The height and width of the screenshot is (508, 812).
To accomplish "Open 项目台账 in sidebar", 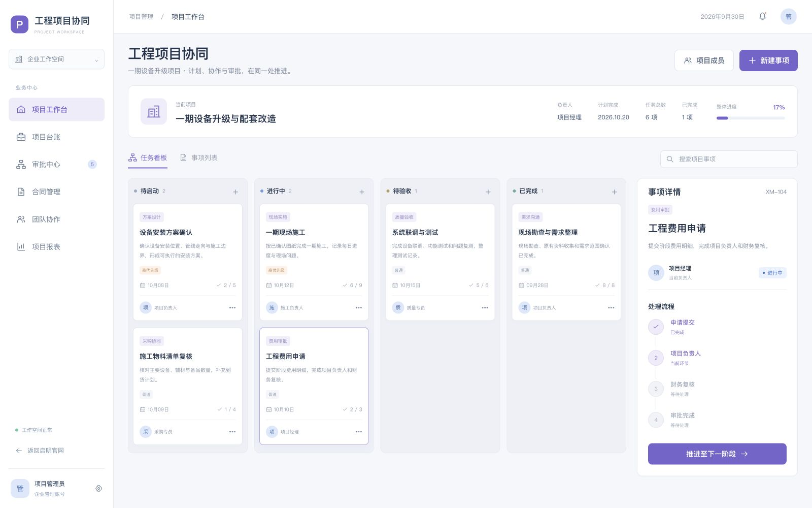I will tap(56, 137).
